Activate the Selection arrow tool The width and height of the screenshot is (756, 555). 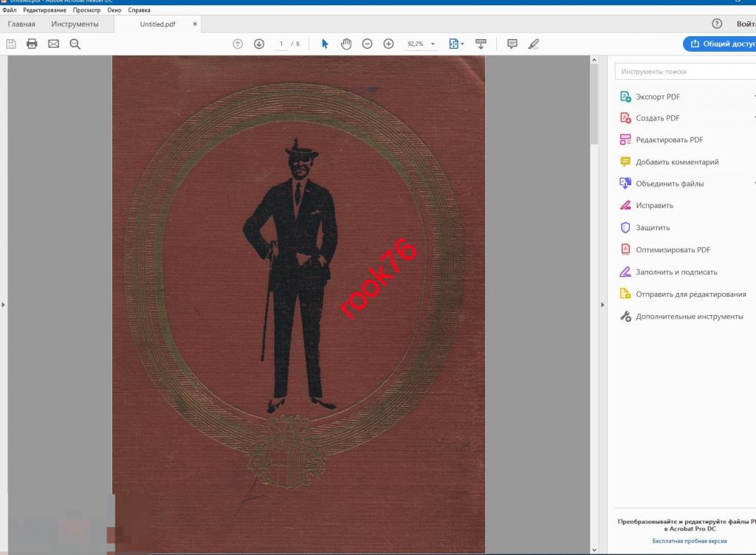(325, 44)
